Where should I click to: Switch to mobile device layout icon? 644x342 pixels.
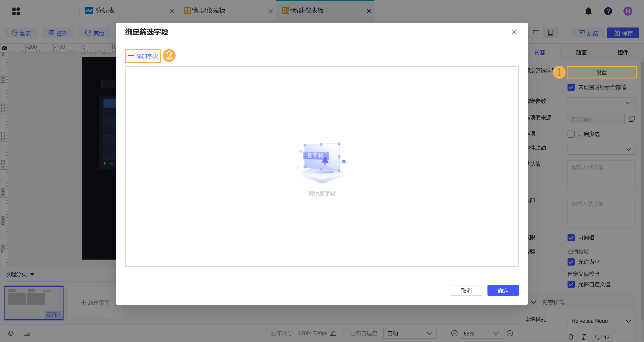[550, 33]
